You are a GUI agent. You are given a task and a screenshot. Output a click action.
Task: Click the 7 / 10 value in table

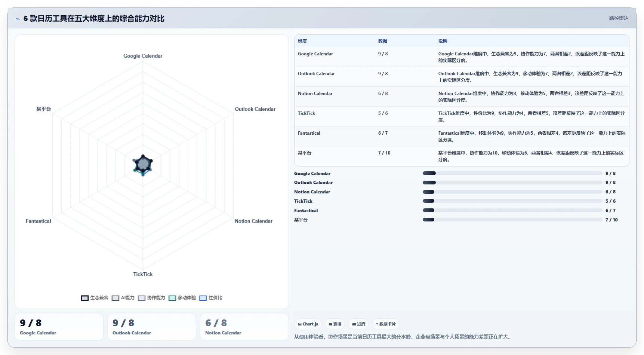tap(384, 153)
